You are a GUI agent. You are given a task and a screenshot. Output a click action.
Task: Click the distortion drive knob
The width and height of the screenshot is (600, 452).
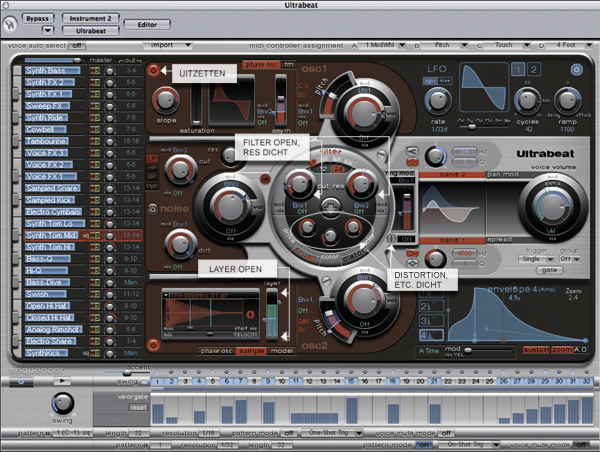click(x=307, y=227)
